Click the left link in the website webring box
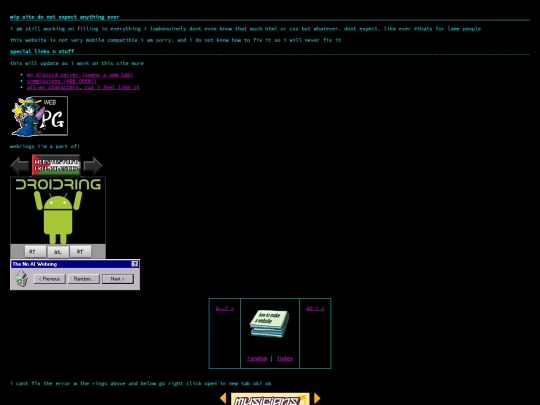The height and width of the screenshot is (405, 540). pos(225,309)
